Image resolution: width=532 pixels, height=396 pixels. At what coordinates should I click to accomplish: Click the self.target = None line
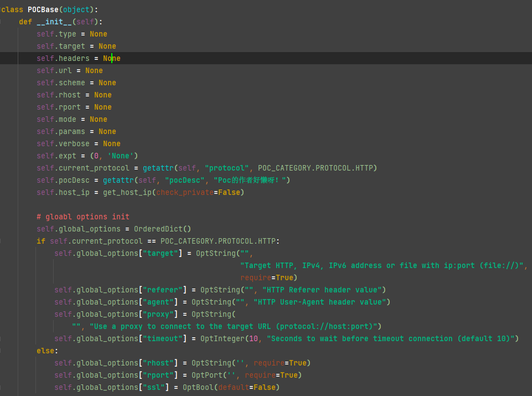pos(76,46)
